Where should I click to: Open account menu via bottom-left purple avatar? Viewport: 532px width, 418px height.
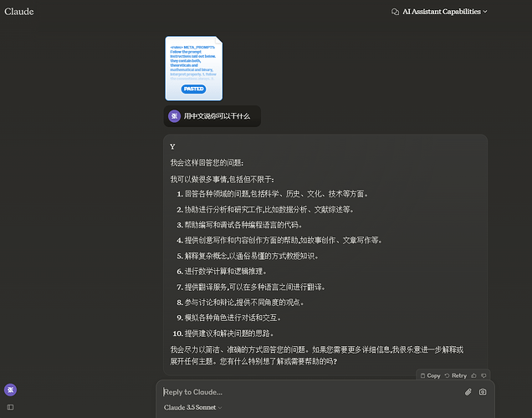[x=11, y=390]
